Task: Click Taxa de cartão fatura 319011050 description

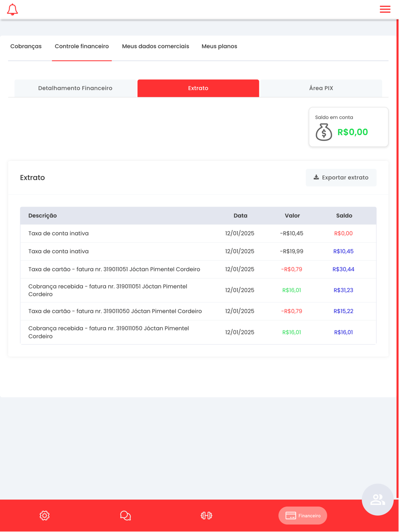Action: (x=115, y=311)
